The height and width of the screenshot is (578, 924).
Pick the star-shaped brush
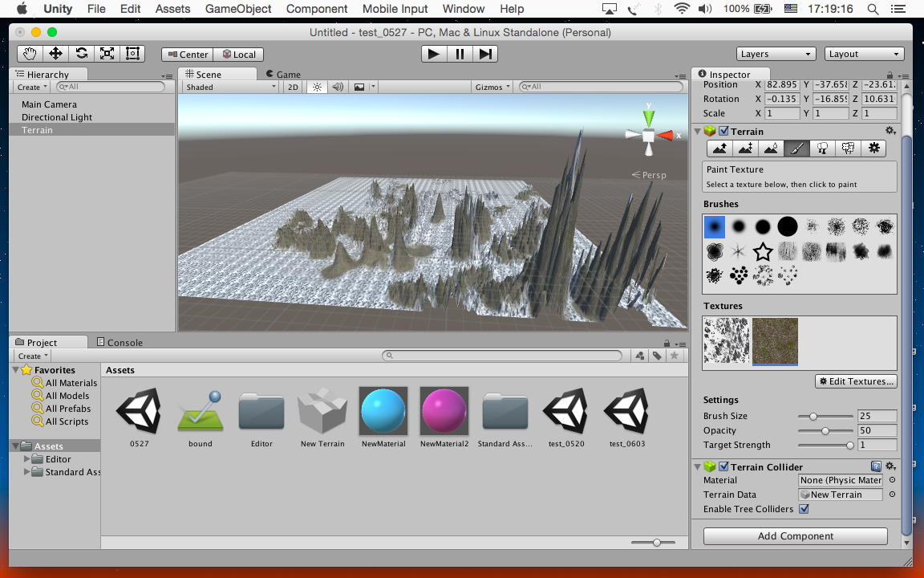tap(763, 252)
